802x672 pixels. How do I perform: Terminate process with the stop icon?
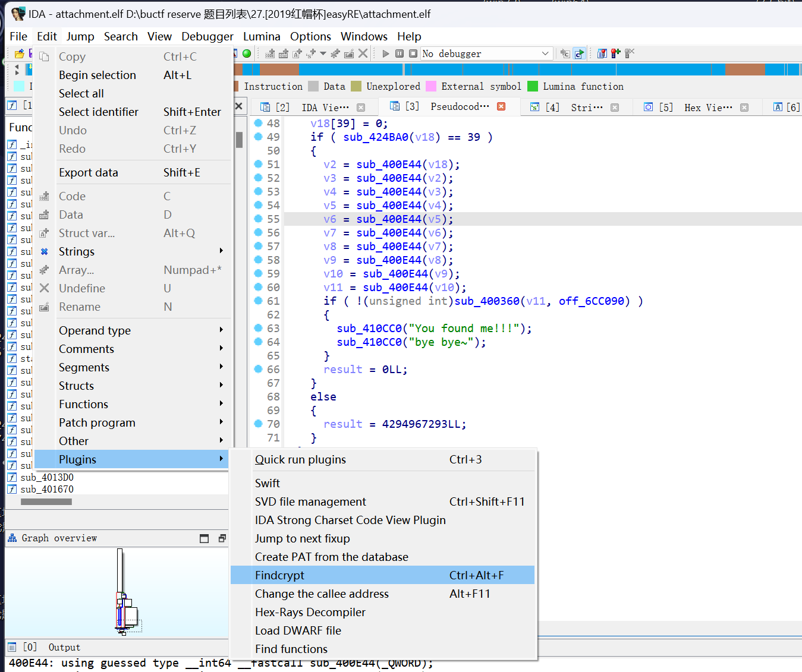413,53
